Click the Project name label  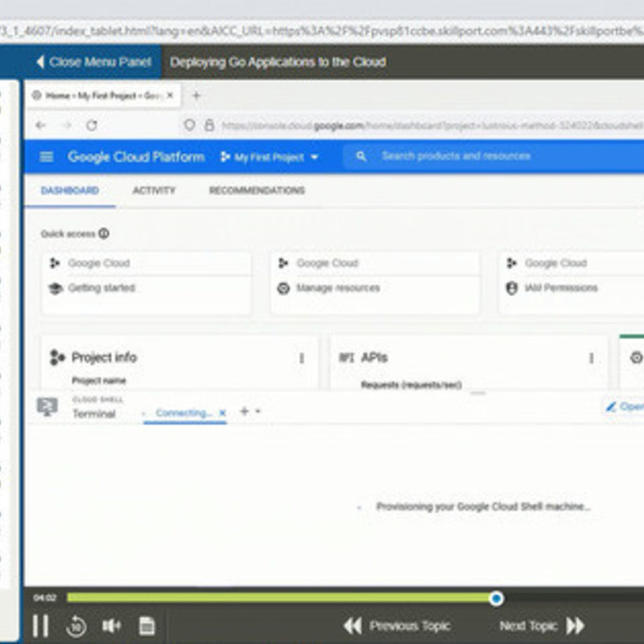click(x=99, y=381)
